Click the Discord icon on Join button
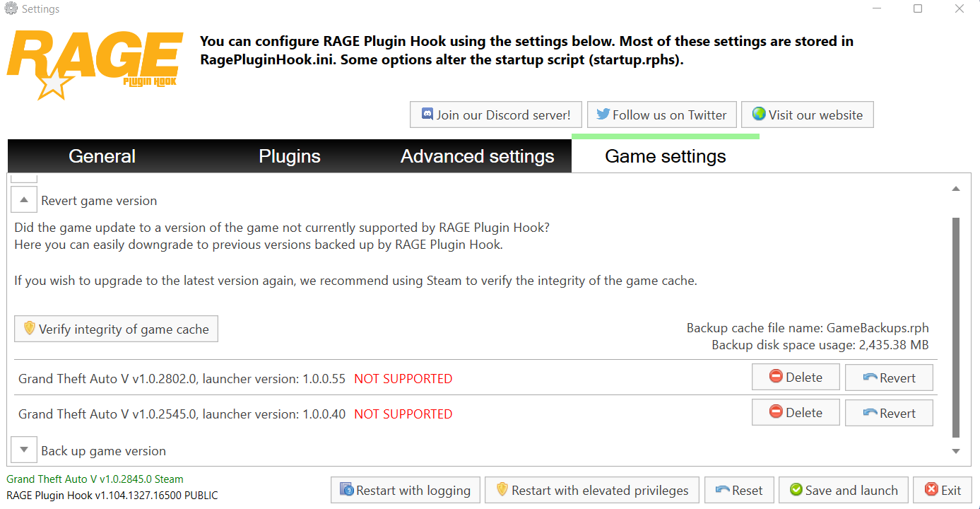980x509 pixels. point(427,115)
